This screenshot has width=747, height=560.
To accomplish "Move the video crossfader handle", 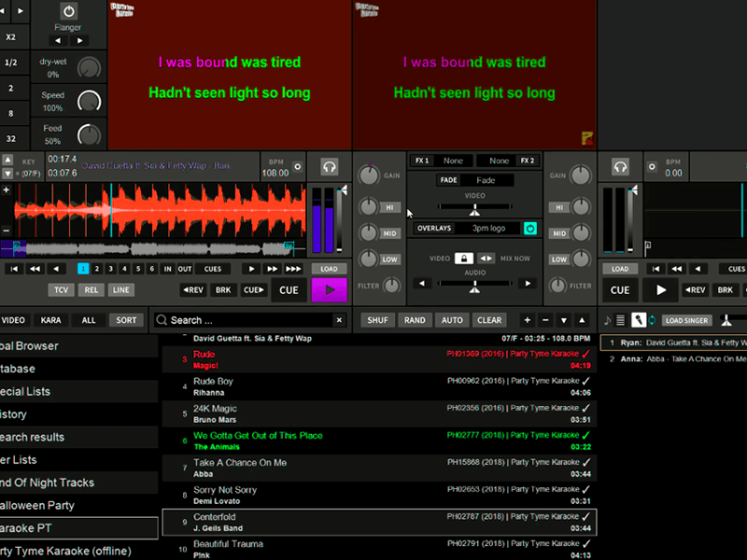I will pyautogui.click(x=474, y=209).
